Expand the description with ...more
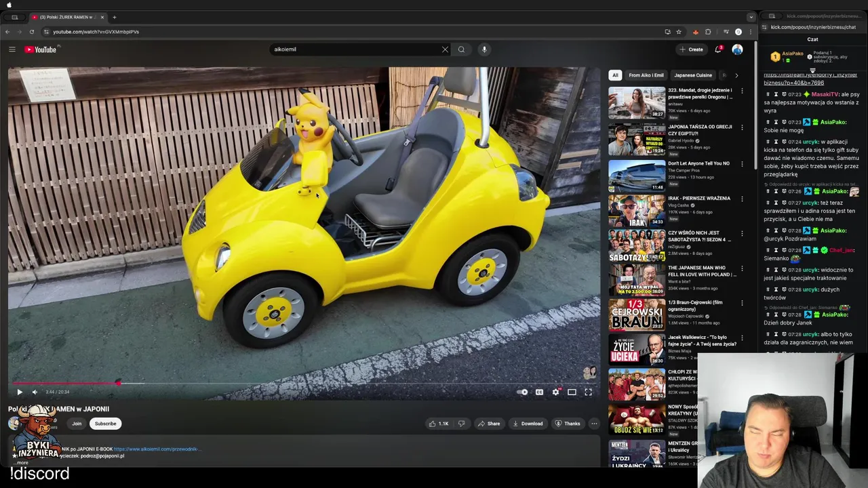This screenshot has height=488, width=868. 22,462
